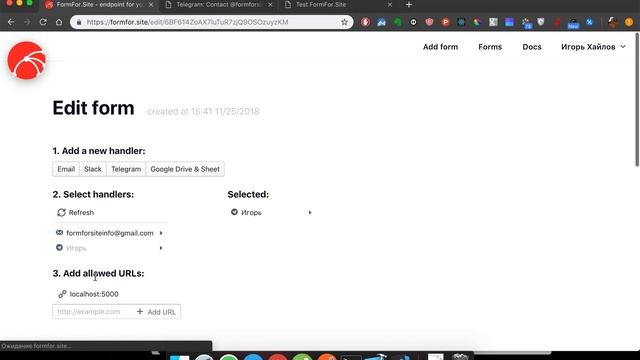Screen dimensions: 640x360
Task: Click the browser forward arrow
Action: pos(27,22)
